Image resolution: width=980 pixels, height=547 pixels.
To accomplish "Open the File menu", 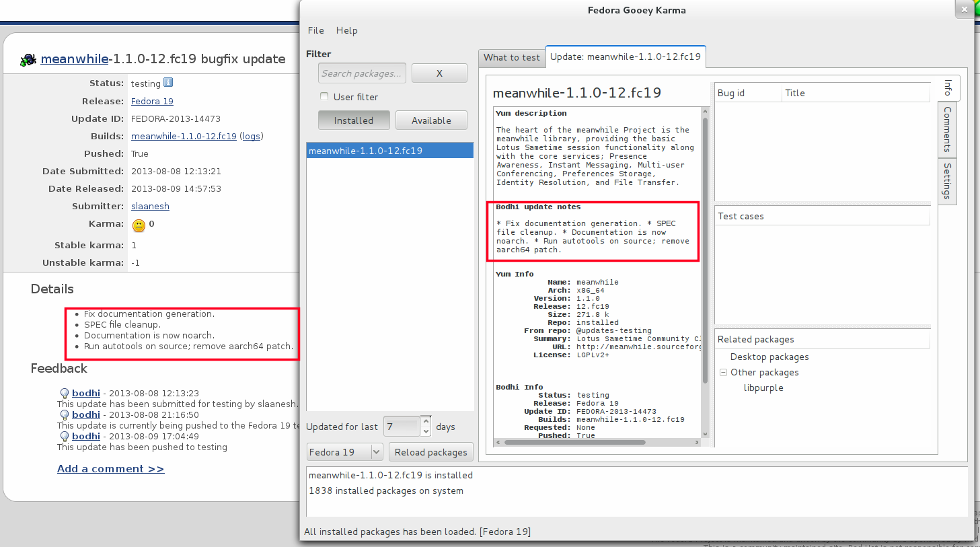I will tap(316, 30).
